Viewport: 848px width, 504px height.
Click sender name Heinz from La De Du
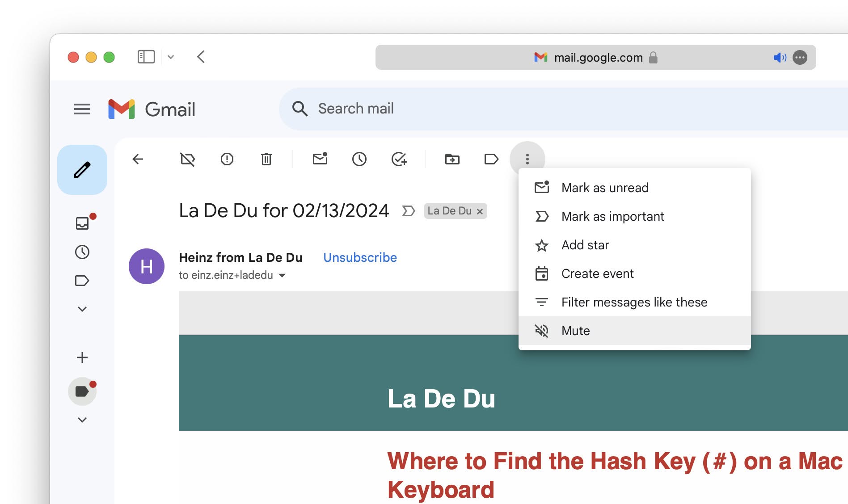coord(240,258)
